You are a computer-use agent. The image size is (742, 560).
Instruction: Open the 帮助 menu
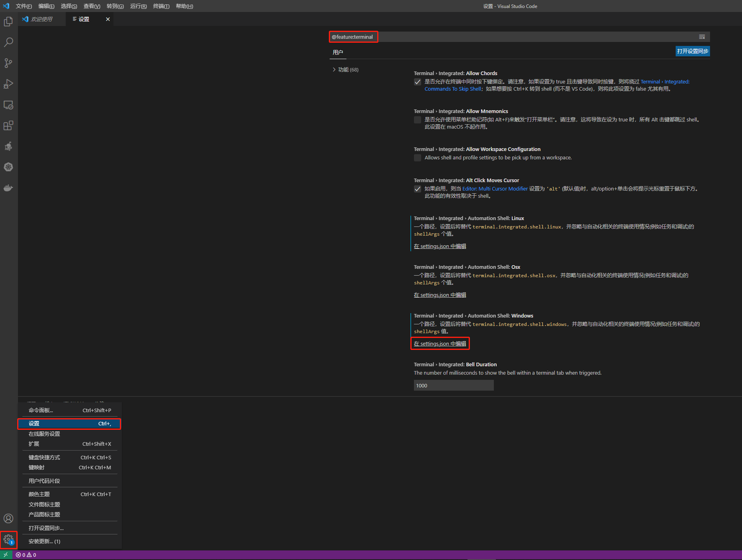184,6
